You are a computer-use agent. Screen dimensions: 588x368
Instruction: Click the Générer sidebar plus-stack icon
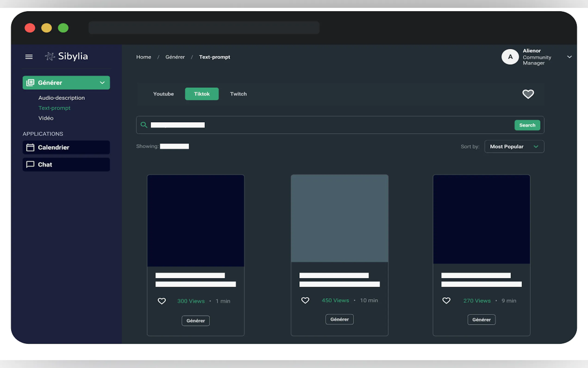30,82
